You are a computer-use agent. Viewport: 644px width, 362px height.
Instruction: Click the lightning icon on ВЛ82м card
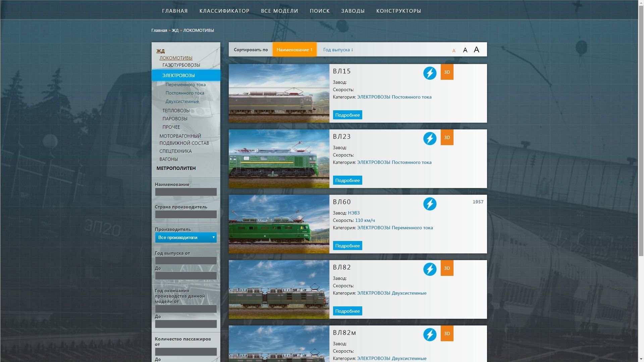pyautogui.click(x=430, y=335)
